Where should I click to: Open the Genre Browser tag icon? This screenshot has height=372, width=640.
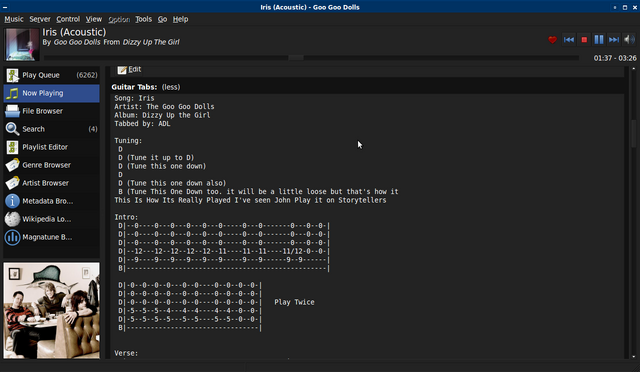click(12, 165)
